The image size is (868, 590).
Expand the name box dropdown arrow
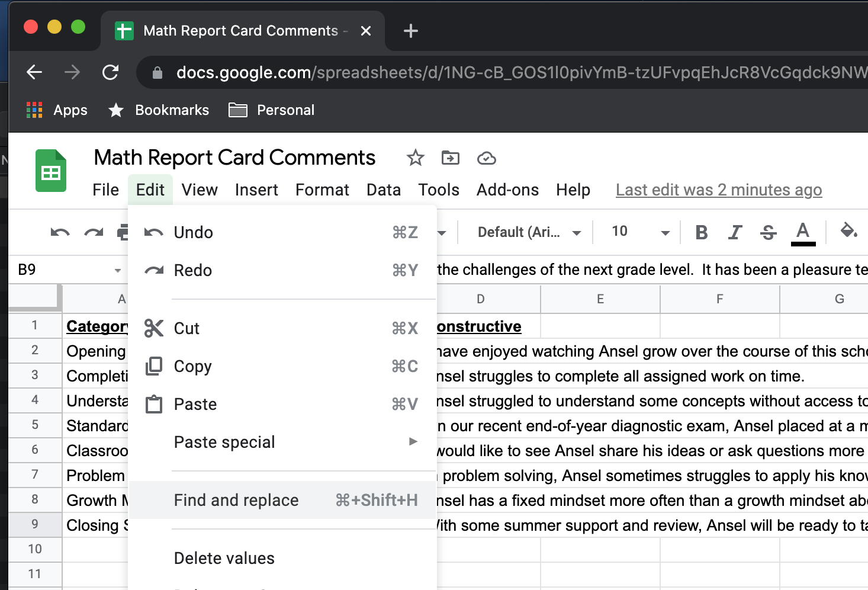pyautogui.click(x=117, y=271)
